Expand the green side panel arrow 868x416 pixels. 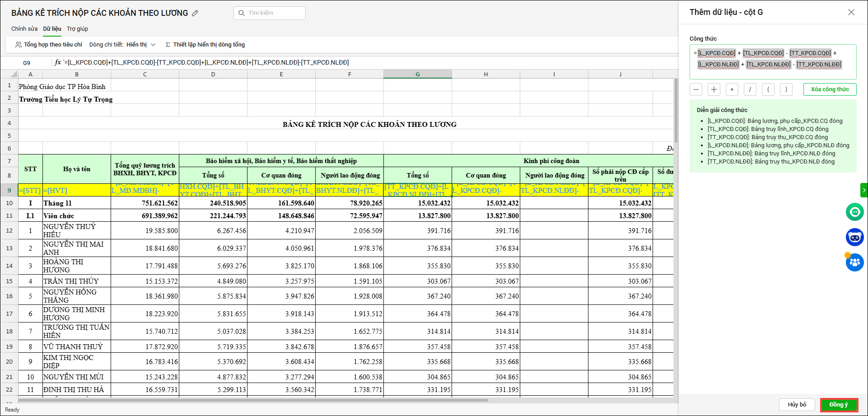point(864,190)
